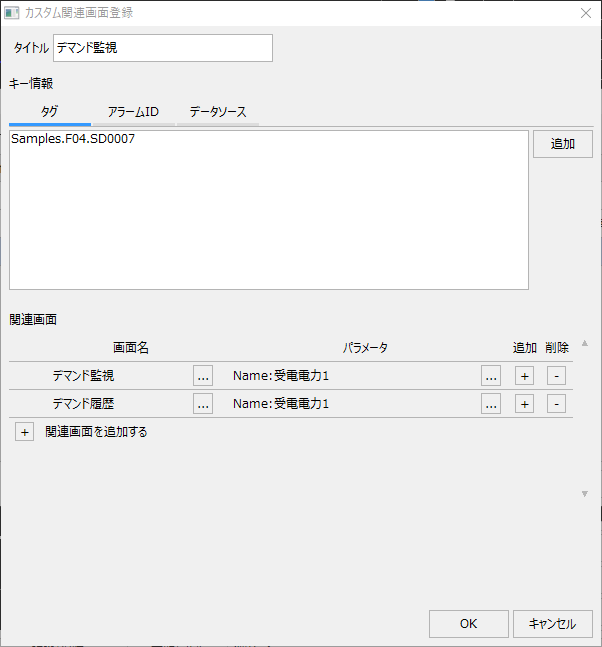Open screen name browser for デマンド監視 row

click(203, 376)
